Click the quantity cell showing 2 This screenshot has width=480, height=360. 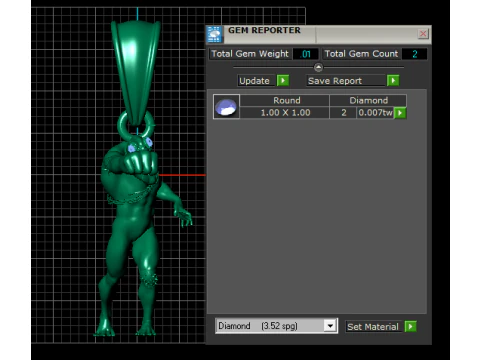[343, 113]
